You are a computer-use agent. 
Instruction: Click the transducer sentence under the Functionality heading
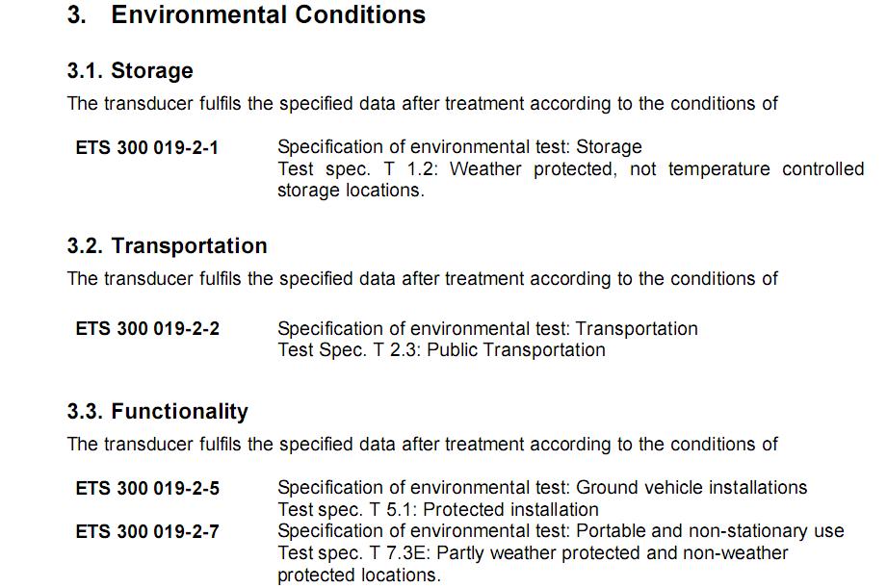[422, 445]
